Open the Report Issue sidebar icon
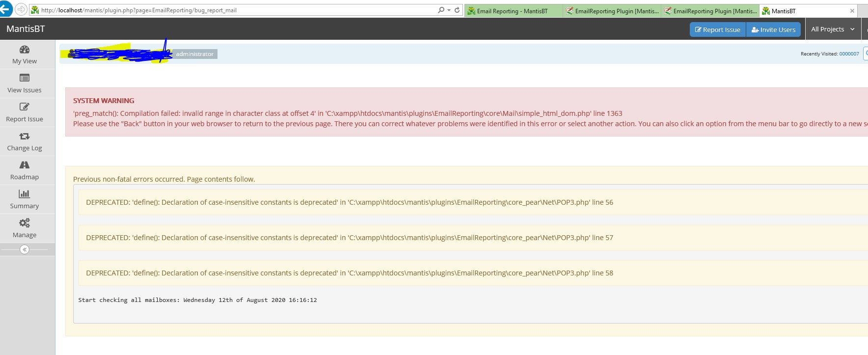The width and height of the screenshot is (868, 355). tap(25, 107)
